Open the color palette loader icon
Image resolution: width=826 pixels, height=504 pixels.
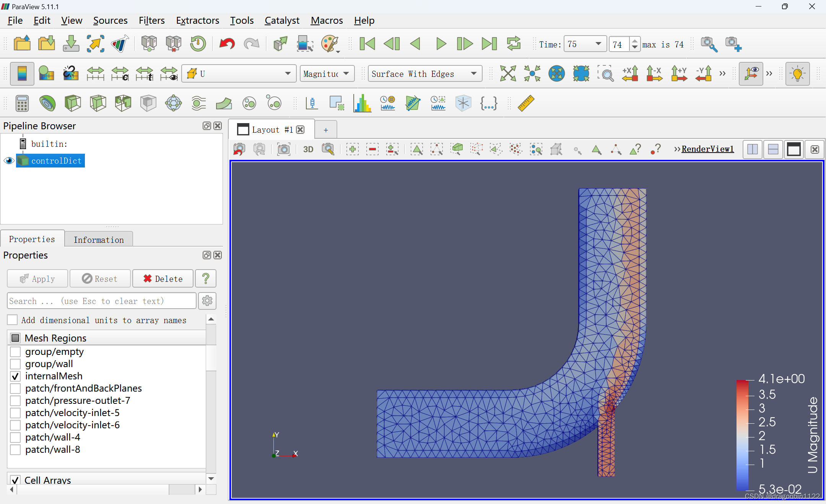(330, 44)
